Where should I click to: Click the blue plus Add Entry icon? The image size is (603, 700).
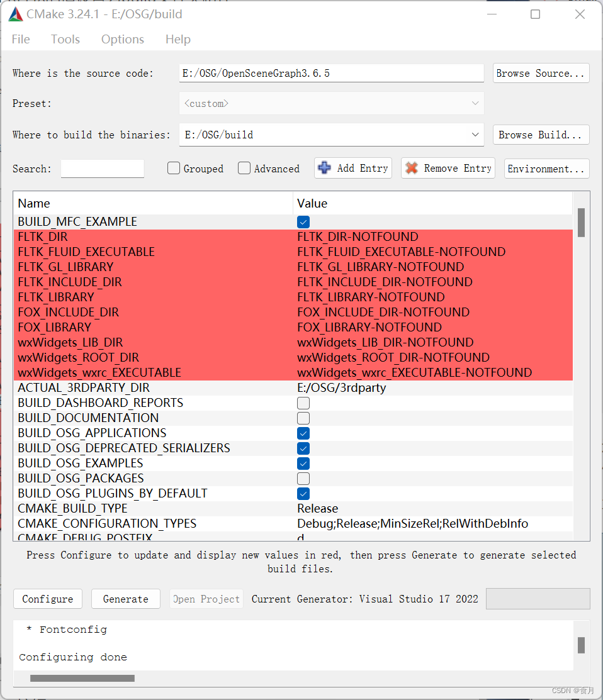(x=324, y=168)
